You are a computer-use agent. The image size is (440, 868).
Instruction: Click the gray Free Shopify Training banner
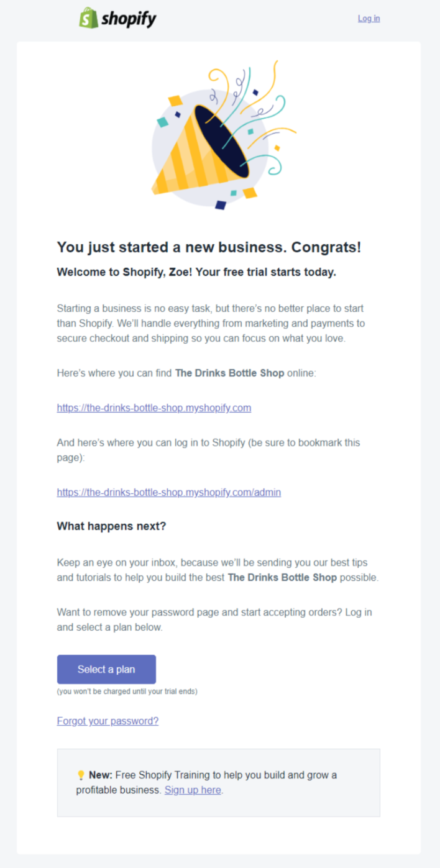(x=219, y=782)
